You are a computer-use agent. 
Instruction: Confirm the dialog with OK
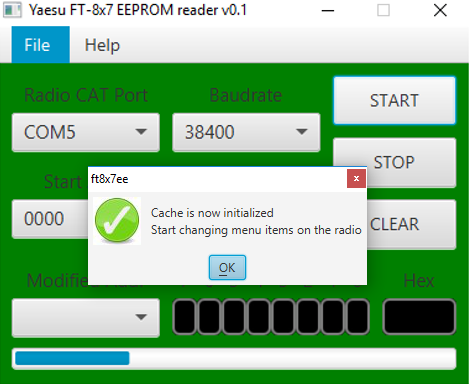[x=227, y=267]
